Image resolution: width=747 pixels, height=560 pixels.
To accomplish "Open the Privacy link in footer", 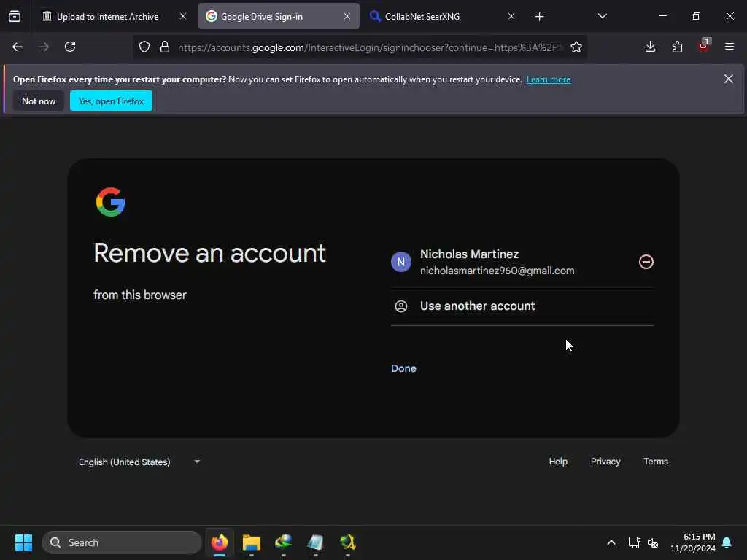I will tap(605, 462).
